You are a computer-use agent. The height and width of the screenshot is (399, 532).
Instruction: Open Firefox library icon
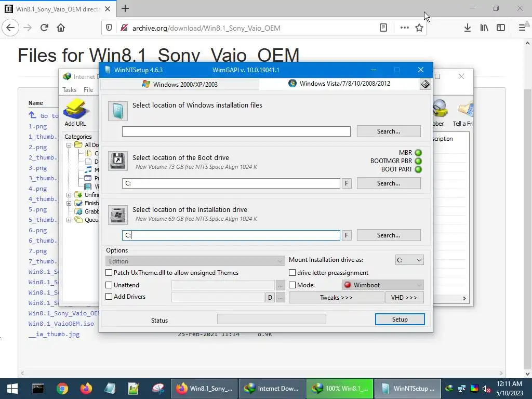[x=484, y=28]
